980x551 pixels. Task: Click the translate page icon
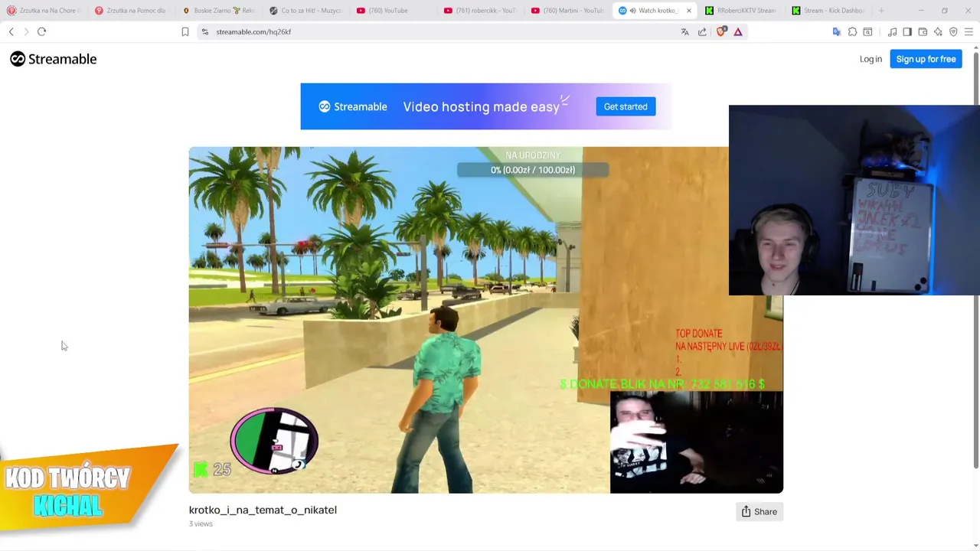[684, 31]
